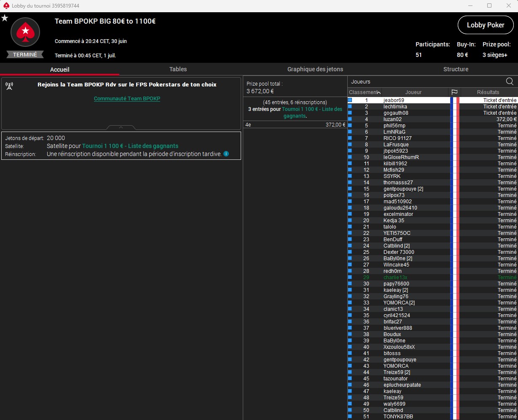Select player row polpox73

(432, 195)
